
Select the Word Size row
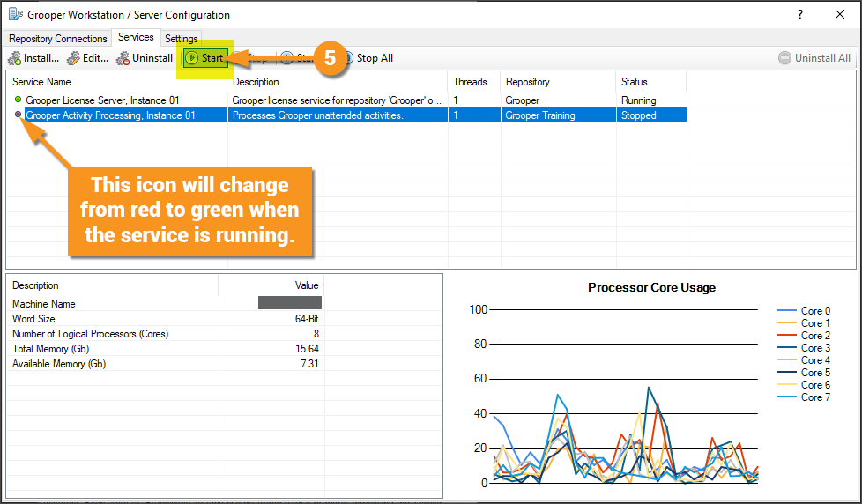[x=166, y=319]
